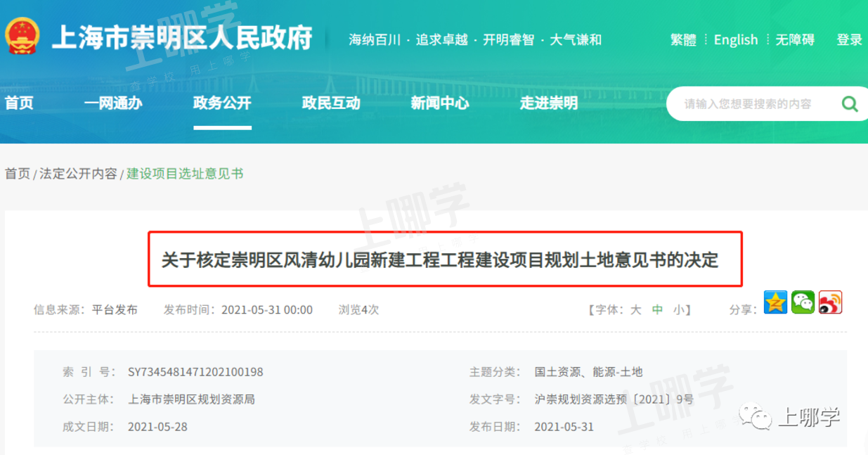Click the magnifier search icon

coord(850,104)
